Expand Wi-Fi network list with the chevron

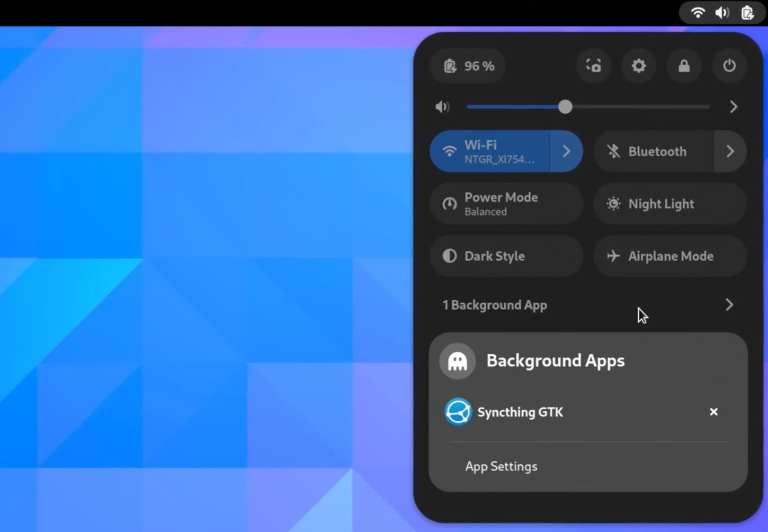coord(566,151)
